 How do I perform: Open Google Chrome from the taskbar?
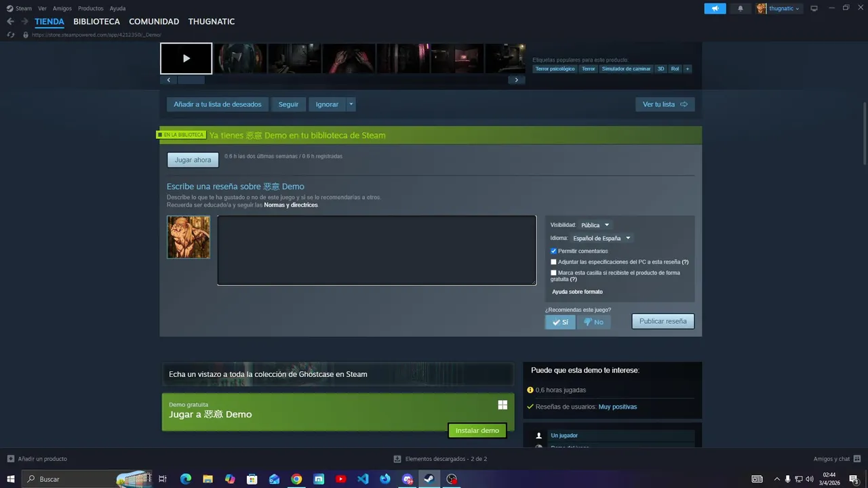(296, 479)
